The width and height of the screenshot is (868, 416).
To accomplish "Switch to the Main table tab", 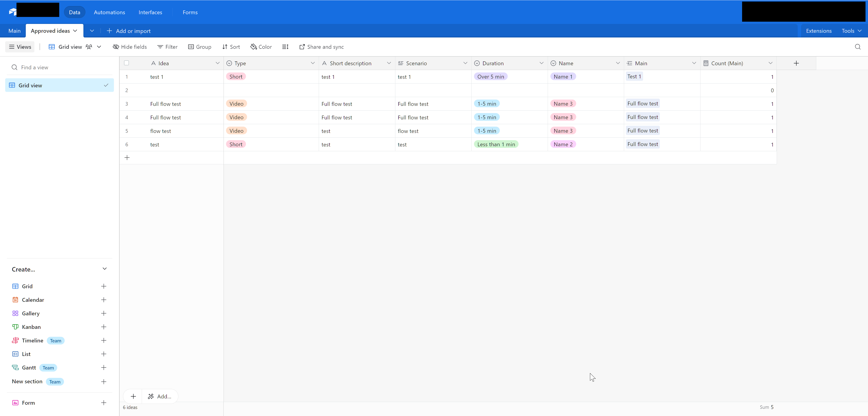I will [x=14, y=31].
